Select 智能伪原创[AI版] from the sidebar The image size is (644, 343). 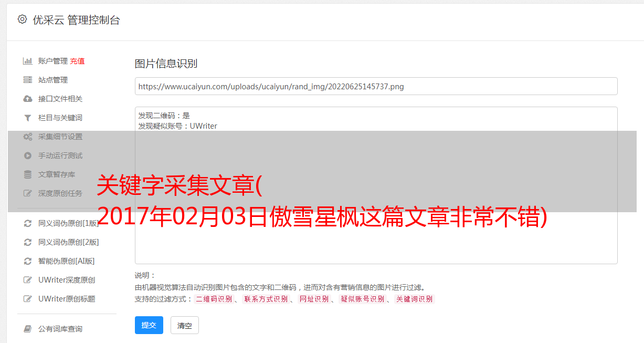pos(66,261)
